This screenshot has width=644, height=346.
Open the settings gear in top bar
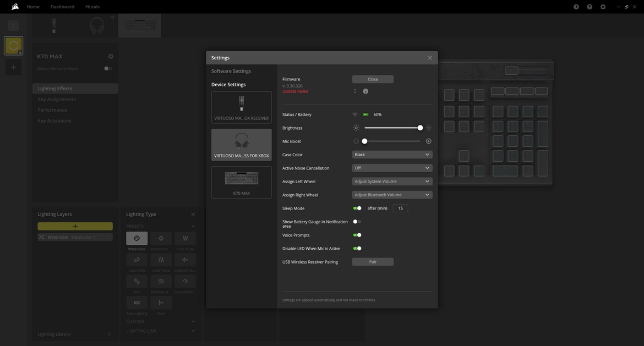603,7
